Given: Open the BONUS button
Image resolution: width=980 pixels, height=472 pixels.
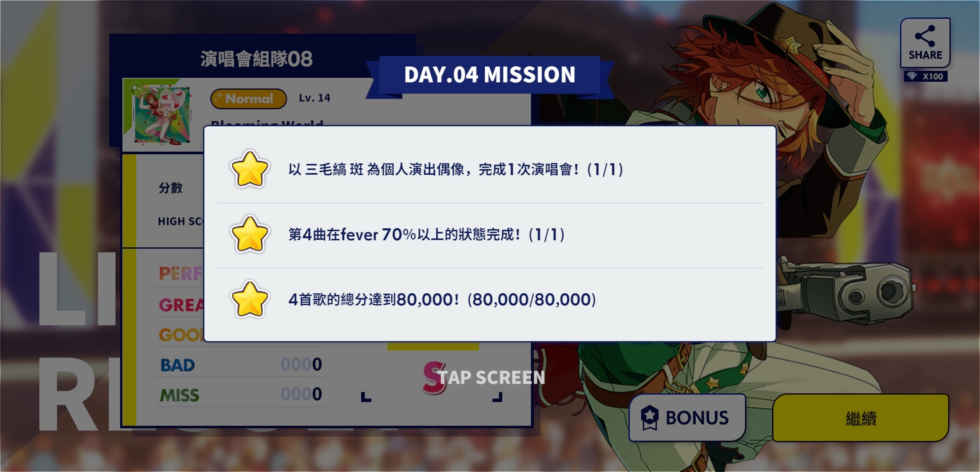Looking at the screenshot, I should click(687, 418).
